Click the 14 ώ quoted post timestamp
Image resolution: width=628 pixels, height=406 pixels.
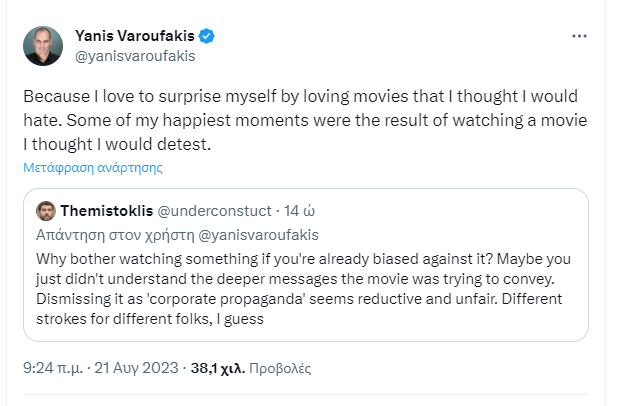click(299, 211)
